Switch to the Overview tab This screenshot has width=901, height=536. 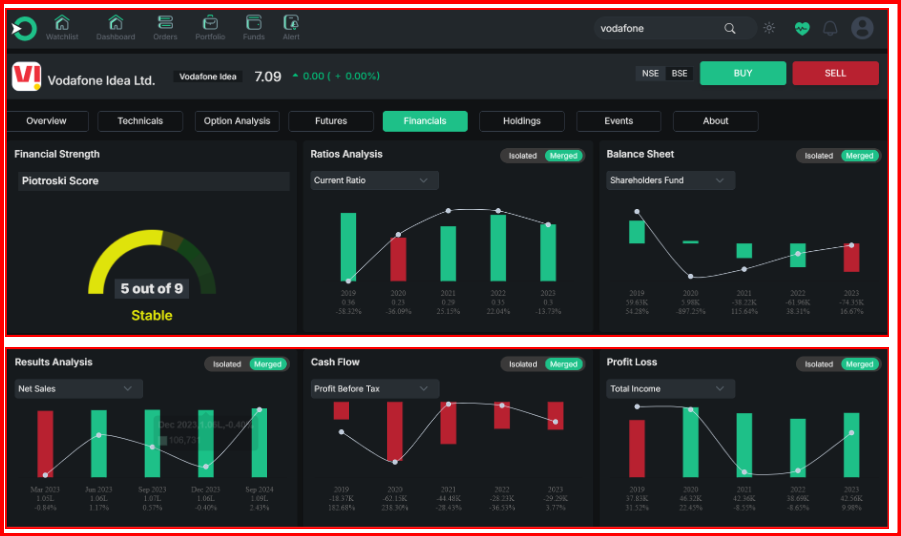(x=47, y=121)
